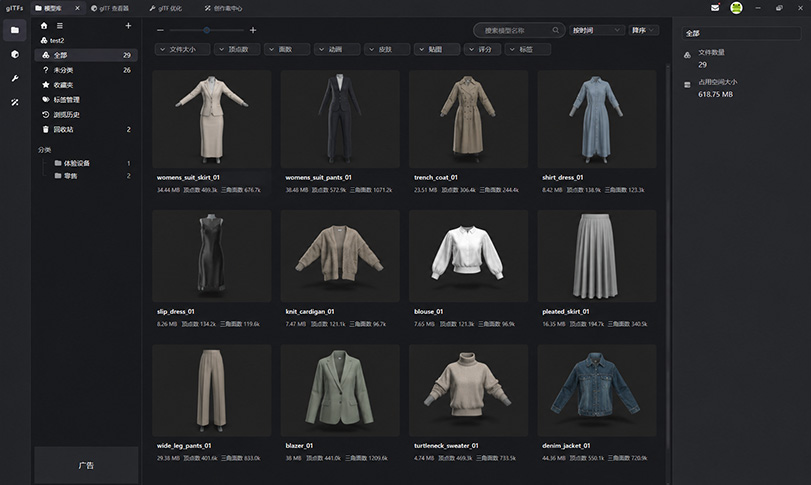Open the wrench tools sidebar icon
811x485 pixels.
[15, 79]
